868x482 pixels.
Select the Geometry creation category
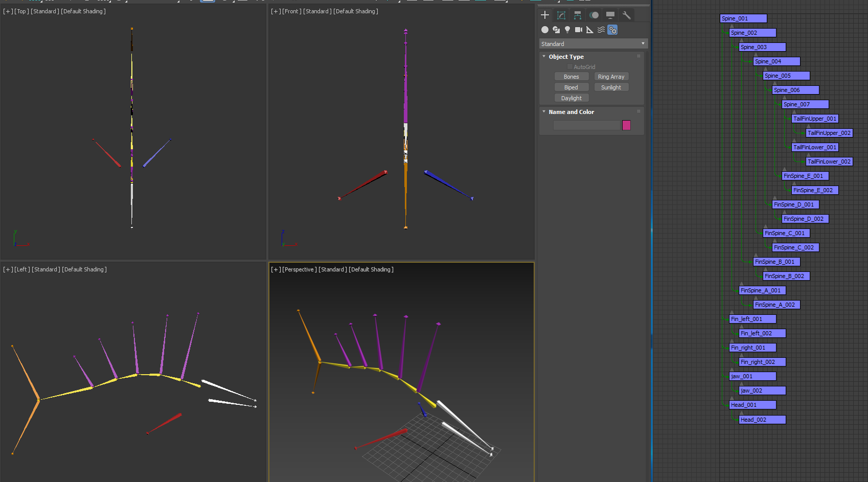pyautogui.click(x=545, y=30)
